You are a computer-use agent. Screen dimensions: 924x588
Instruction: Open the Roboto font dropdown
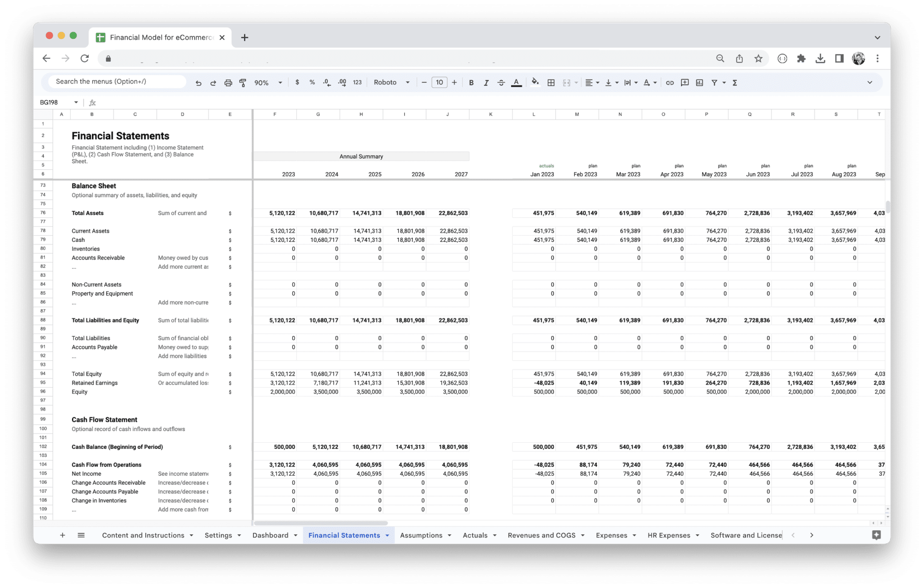pyautogui.click(x=392, y=83)
